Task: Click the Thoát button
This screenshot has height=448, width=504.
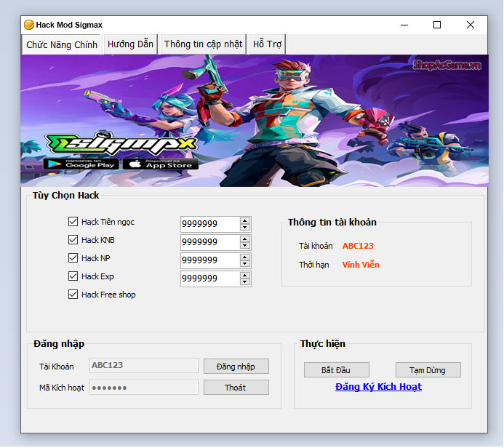Action: (x=236, y=388)
